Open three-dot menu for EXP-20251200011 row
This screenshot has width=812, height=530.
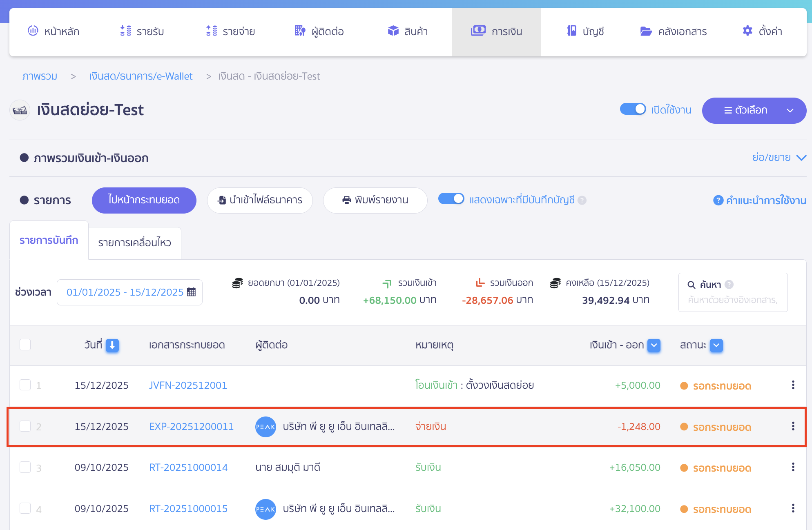click(x=793, y=426)
